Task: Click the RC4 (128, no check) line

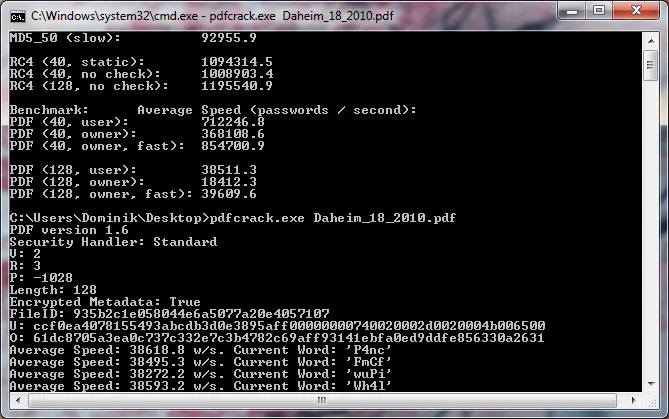Action: point(141,86)
